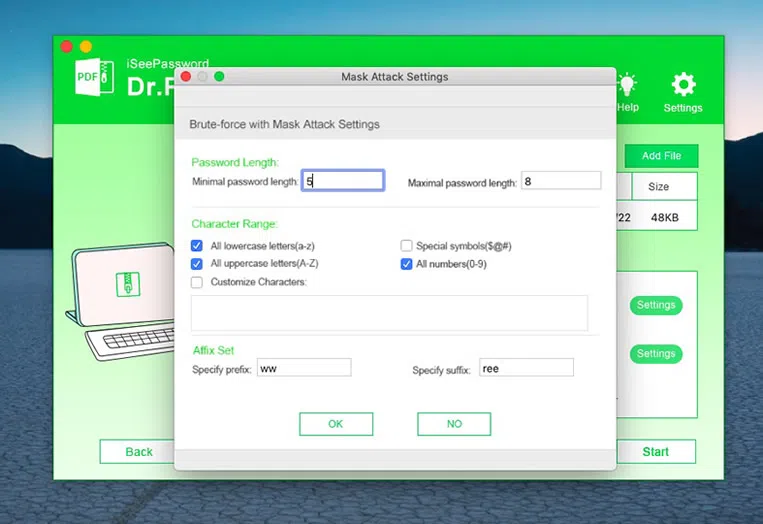Screen dimensions: 763x524
Task: Click the Start button
Action: [x=656, y=451]
